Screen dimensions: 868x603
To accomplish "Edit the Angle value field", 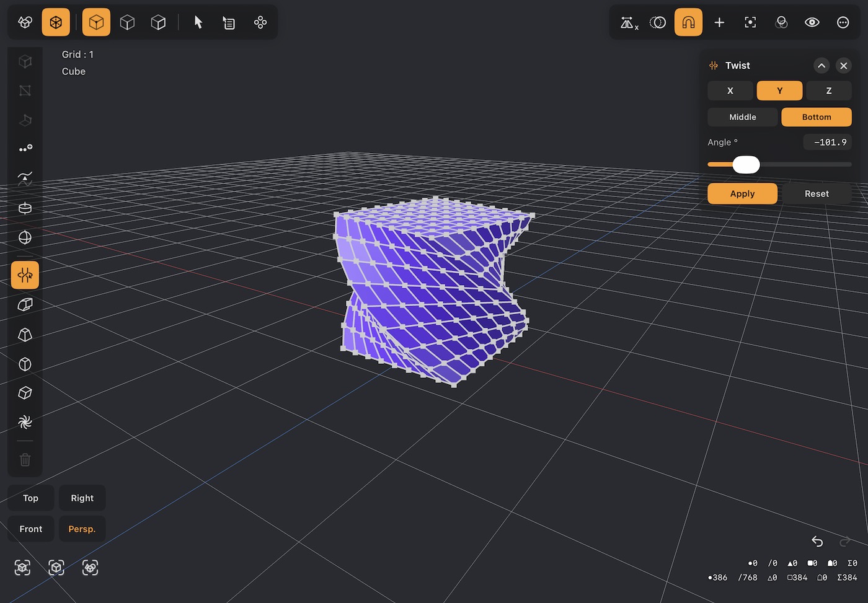I will click(x=828, y=143).
